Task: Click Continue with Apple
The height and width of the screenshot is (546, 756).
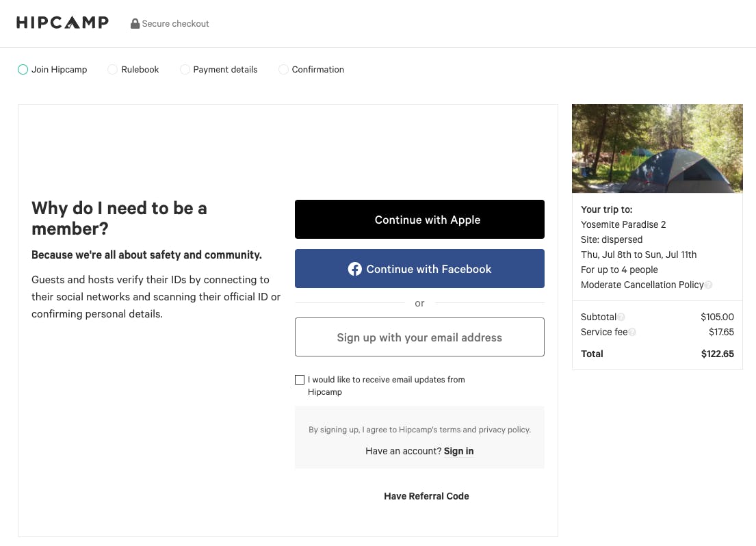Action: pos(419,220)
